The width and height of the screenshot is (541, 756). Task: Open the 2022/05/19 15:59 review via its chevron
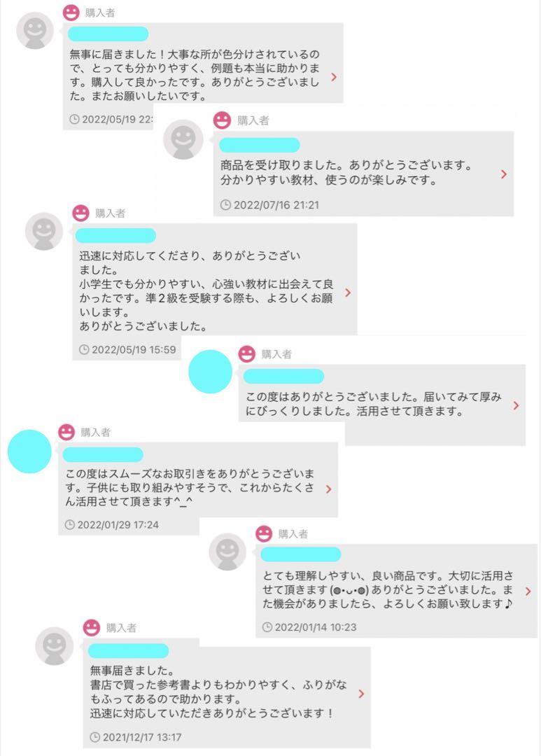pyautogui.click(x=348, y=293)
